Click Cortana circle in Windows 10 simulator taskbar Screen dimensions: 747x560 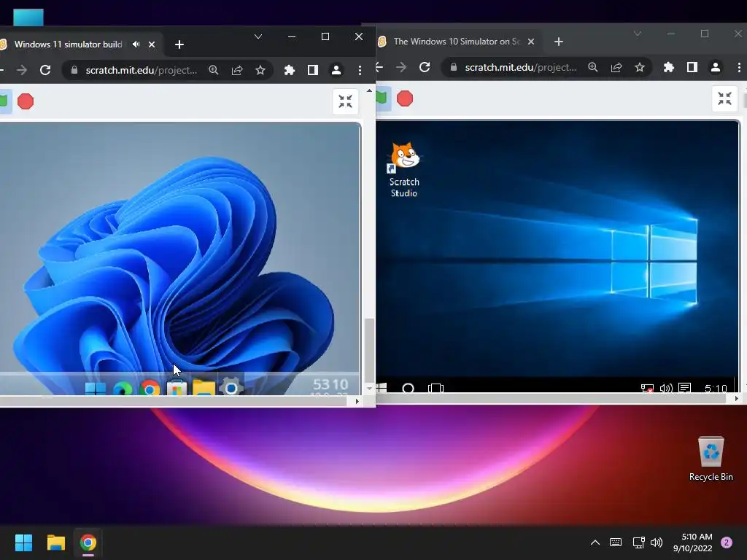click(x=409, y=388)
